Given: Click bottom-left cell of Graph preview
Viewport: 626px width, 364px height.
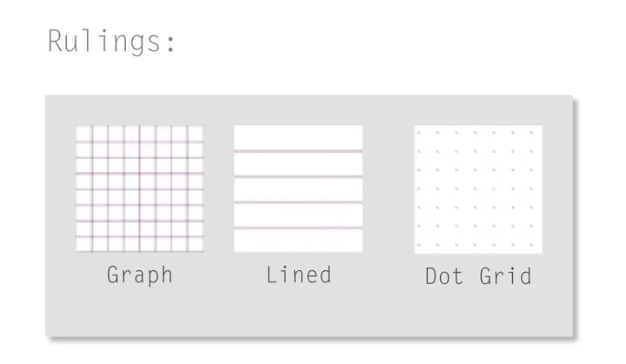Looking at the screenshot, I should pos(83,244).
